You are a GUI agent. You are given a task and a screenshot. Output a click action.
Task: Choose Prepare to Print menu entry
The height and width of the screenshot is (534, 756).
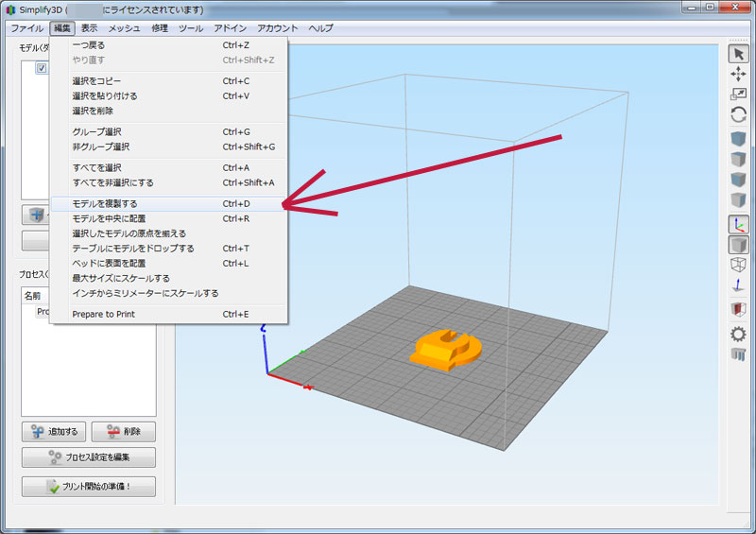click(x=169, y=314)
